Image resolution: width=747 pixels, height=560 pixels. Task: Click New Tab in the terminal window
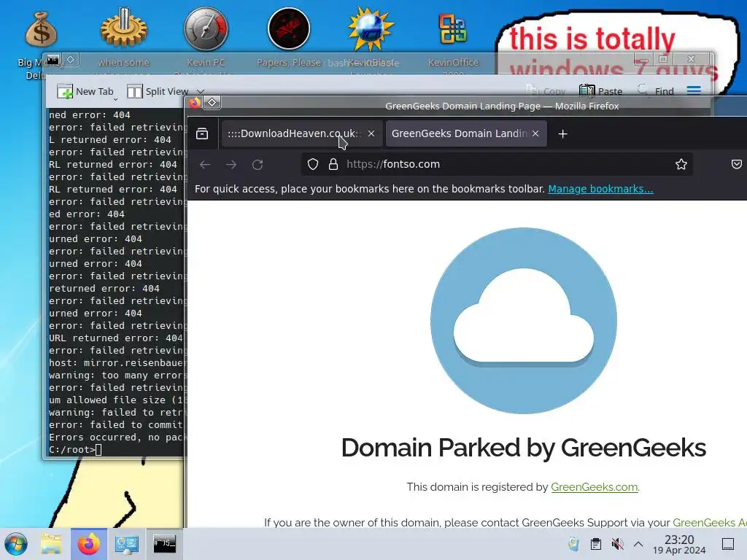point(85,91)
